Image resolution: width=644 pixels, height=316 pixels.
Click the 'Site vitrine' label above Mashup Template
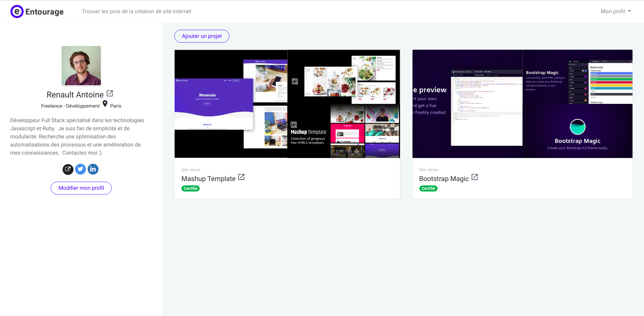(x=191, y=170)
